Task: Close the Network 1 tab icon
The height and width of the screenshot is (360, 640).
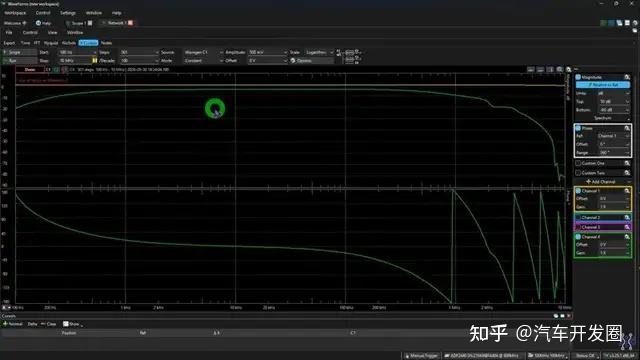Action: [x=130, y=23]
